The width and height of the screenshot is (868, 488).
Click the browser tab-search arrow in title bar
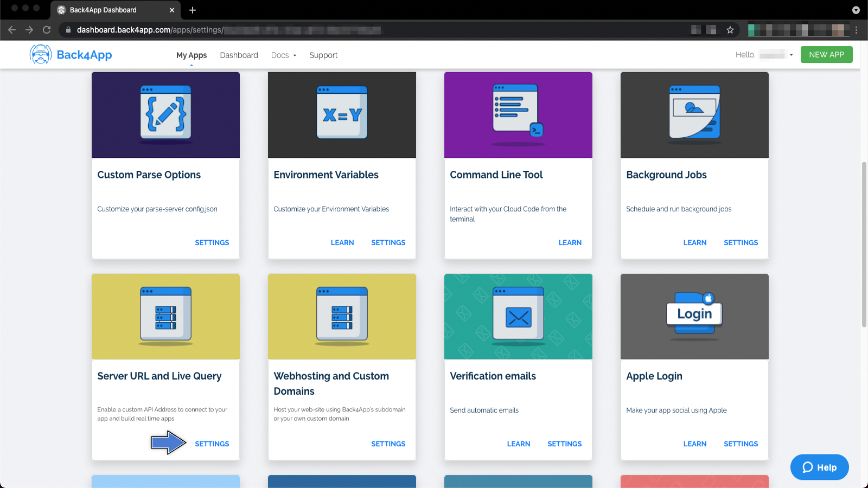click(x=856, y=10)
